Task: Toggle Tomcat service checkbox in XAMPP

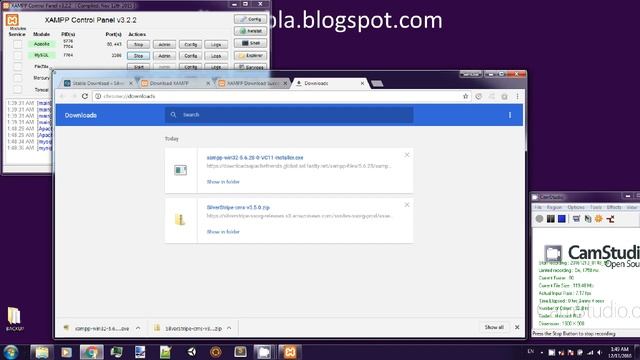Action: [x=18, y=89]
